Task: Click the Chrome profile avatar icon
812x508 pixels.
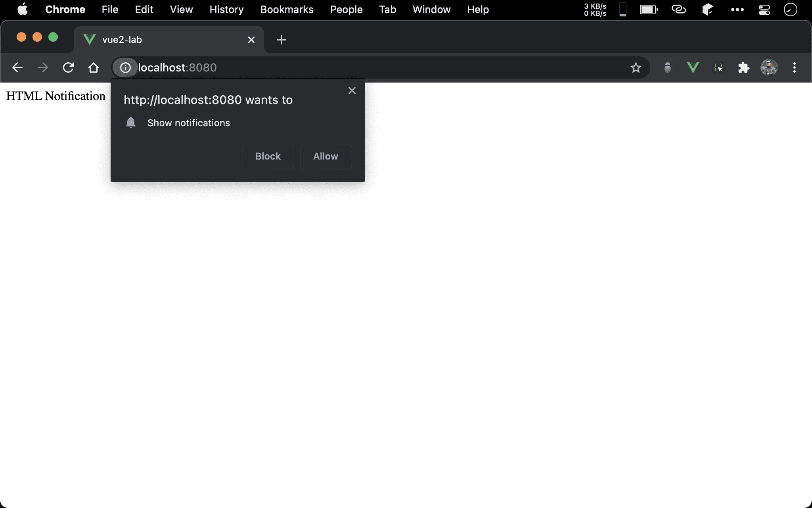Action: tap(770, 67)
